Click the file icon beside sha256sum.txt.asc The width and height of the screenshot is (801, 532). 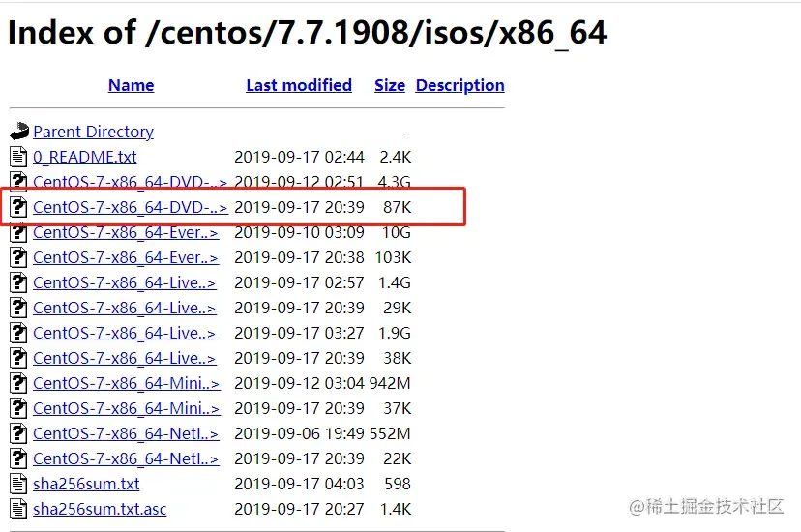19,509
